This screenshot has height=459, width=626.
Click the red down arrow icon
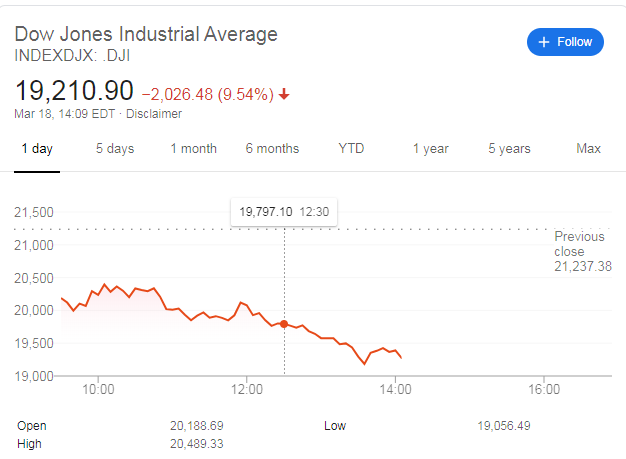[284, 95]
